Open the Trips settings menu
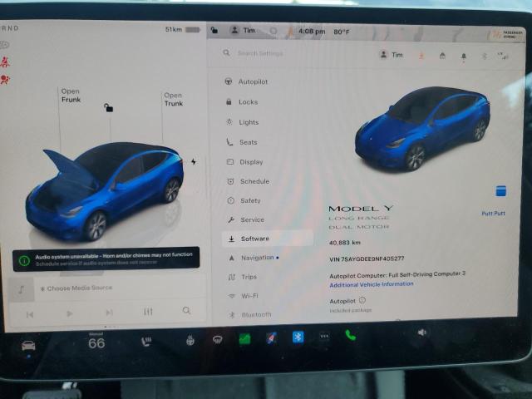 point(243,277)
